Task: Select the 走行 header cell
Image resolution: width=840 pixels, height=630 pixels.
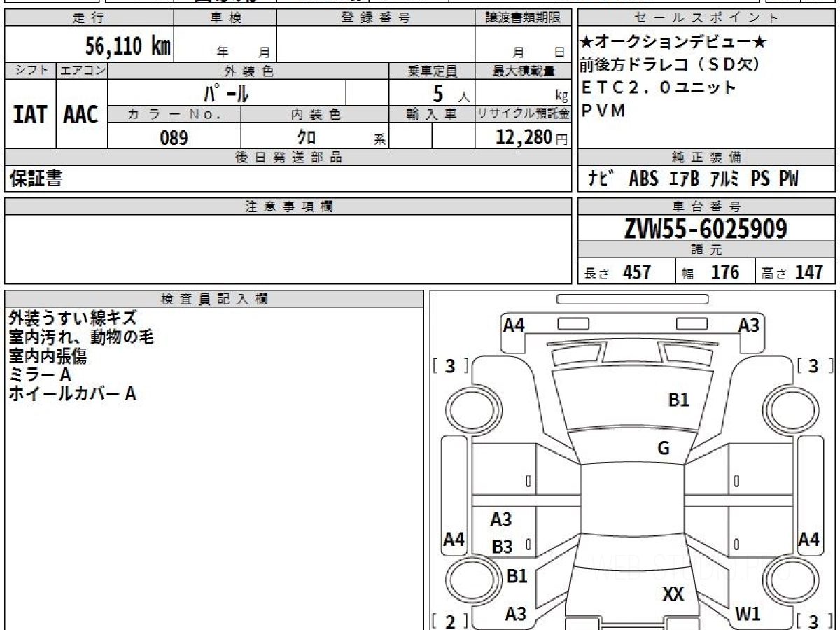Action: (89, 18)
